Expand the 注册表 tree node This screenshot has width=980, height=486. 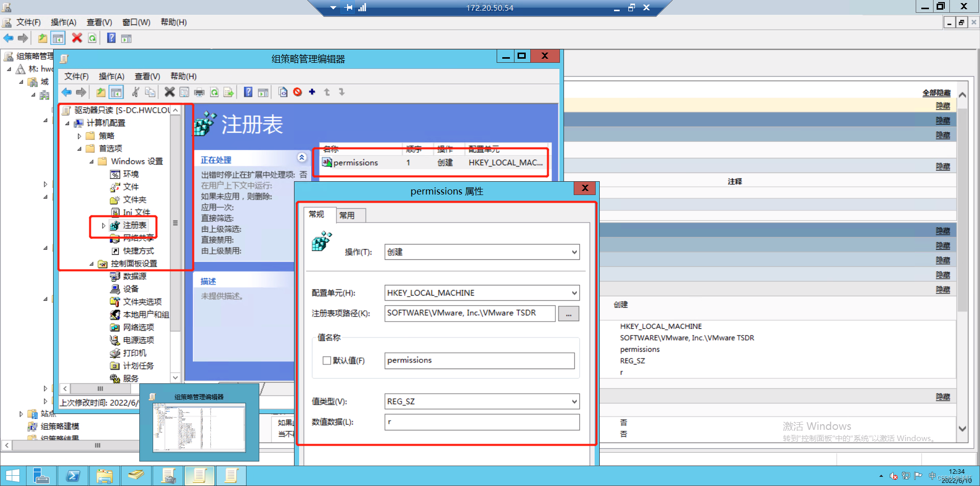point(103,225)
